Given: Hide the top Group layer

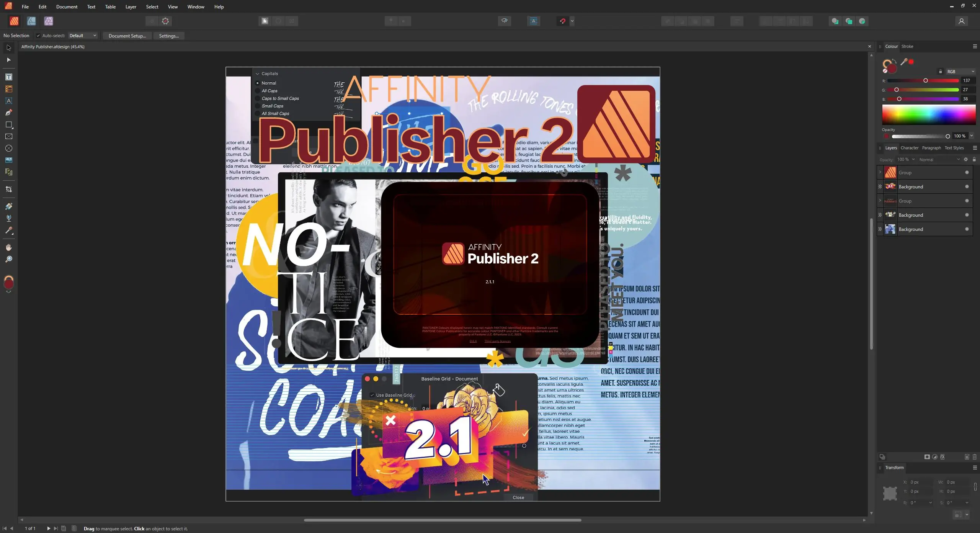Looking at the screenshot, I should coord(967,172).
